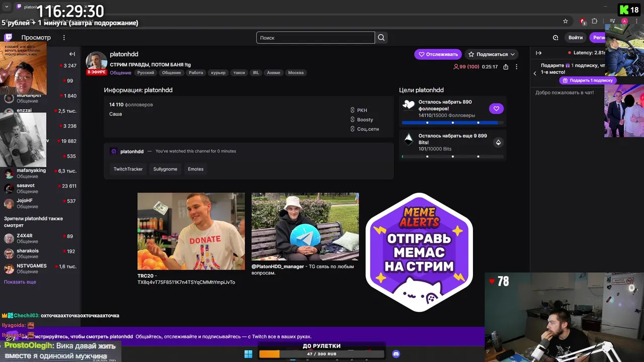Click the platonhdd channel avatar
Image resolution: width=644 pixels, height=362 pixels.
[x=96, y=62]
